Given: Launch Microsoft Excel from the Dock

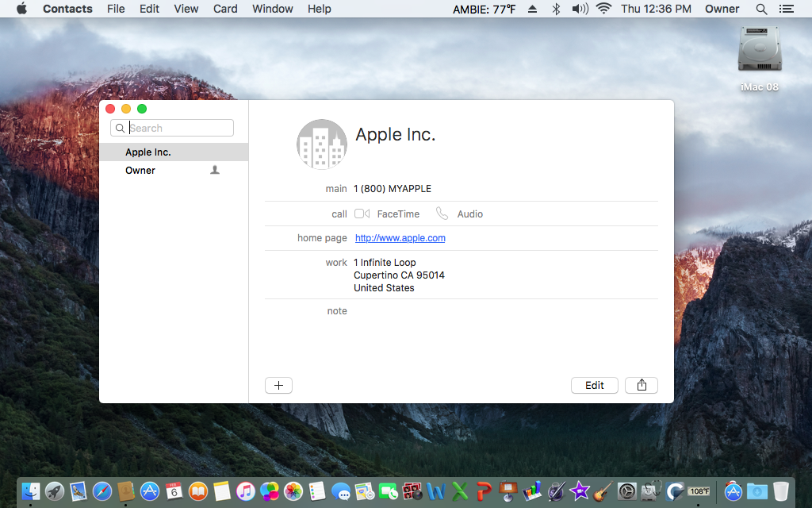Looking at the screenshot, I should click(460, 491).
